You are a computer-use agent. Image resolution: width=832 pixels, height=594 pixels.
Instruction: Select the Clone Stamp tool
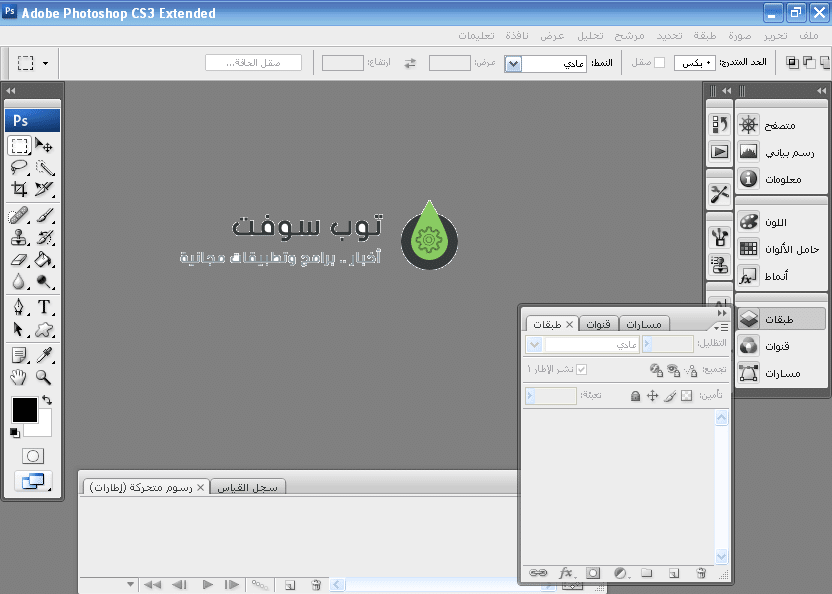pyautogui.click(x=19, y=237)
